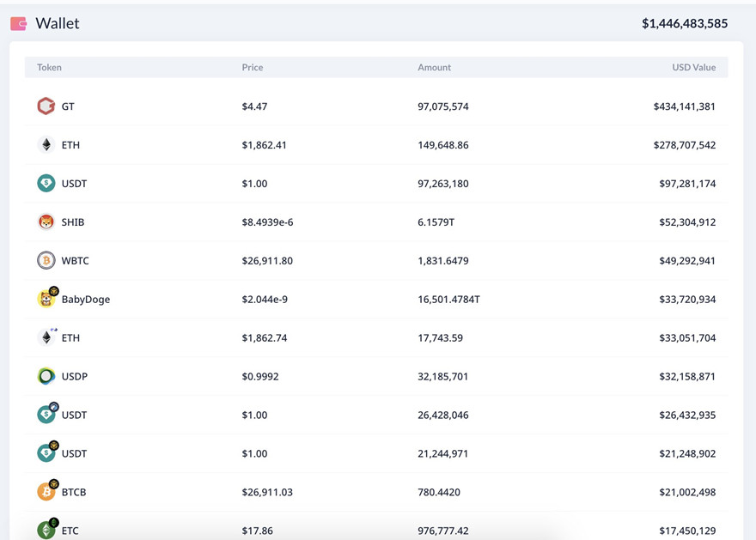The image size is (756, 540).
Task: Click amount 26,428,046
Action: (x=443, y=415)
